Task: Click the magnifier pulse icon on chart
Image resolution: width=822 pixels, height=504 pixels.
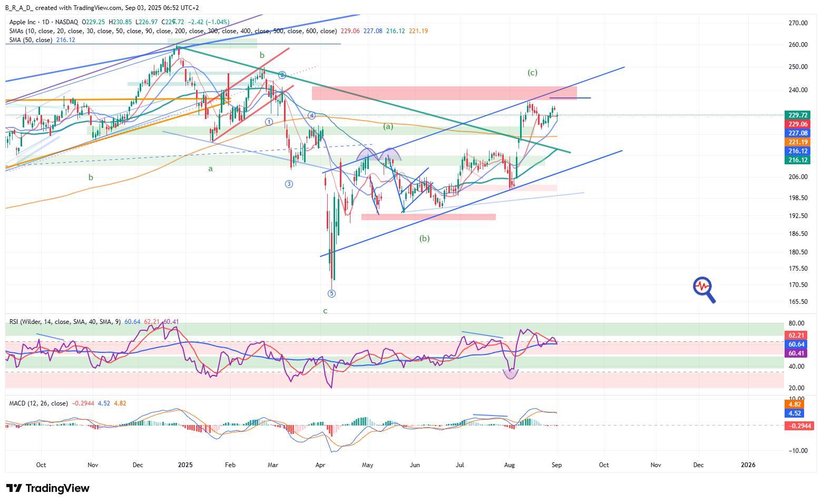Action: (x=704, y=290)
